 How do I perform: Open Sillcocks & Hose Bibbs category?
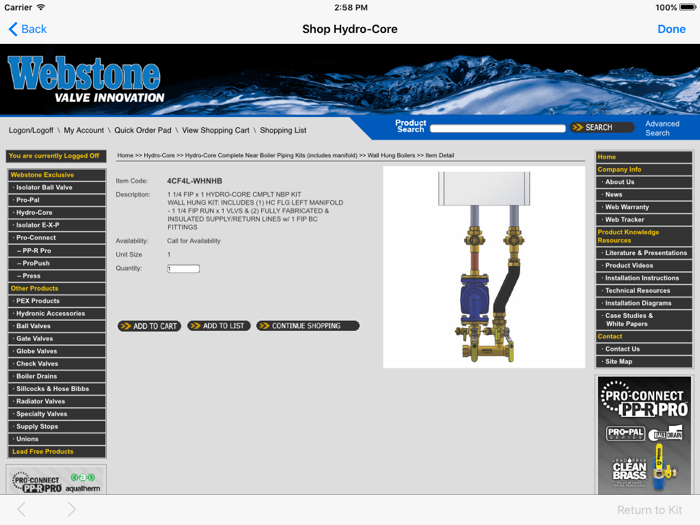tap(57, 389)
